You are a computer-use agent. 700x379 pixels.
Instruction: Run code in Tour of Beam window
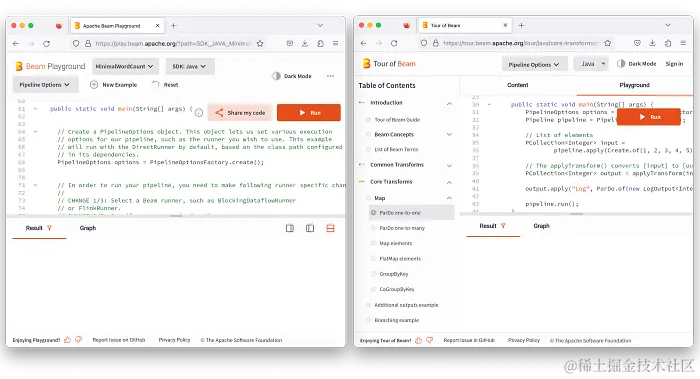tap(649, 117)
